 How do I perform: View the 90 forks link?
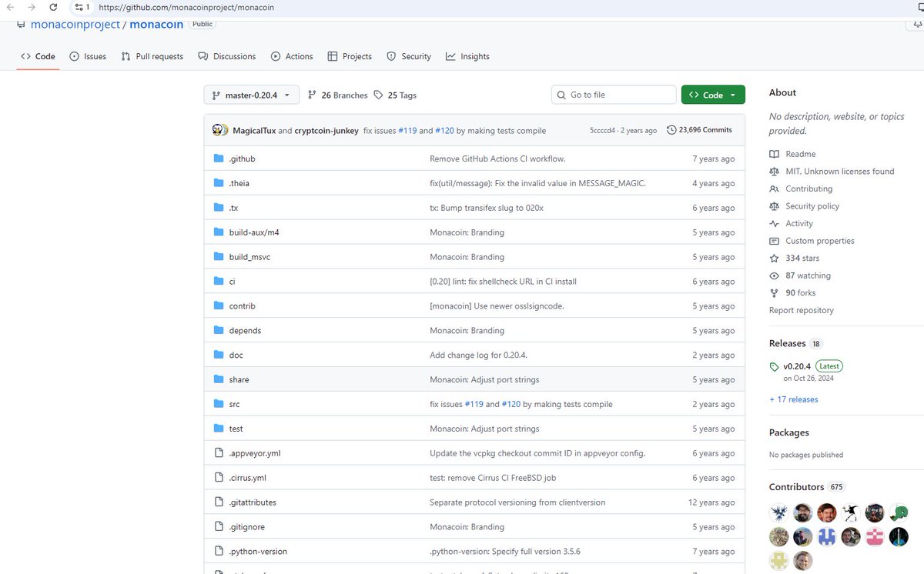[792, 293]
